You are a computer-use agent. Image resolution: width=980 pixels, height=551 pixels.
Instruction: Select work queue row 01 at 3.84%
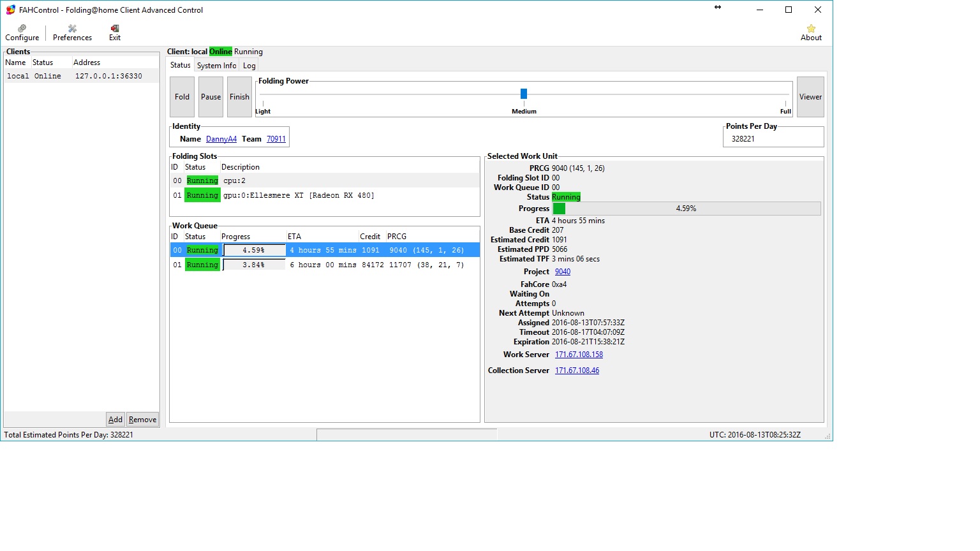click(x=324, y=265)
